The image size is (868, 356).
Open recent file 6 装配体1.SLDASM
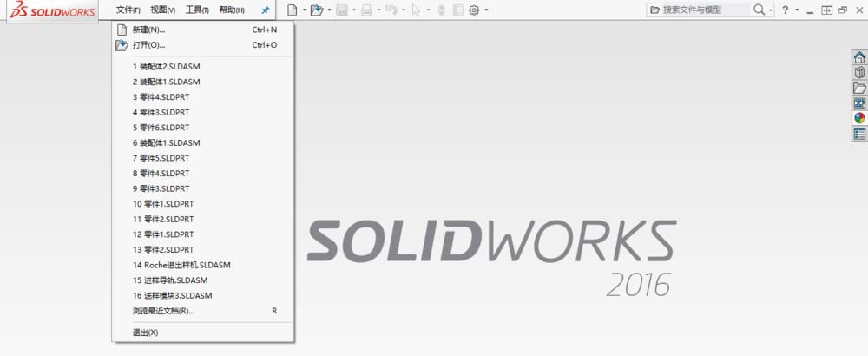click(202, 143)
